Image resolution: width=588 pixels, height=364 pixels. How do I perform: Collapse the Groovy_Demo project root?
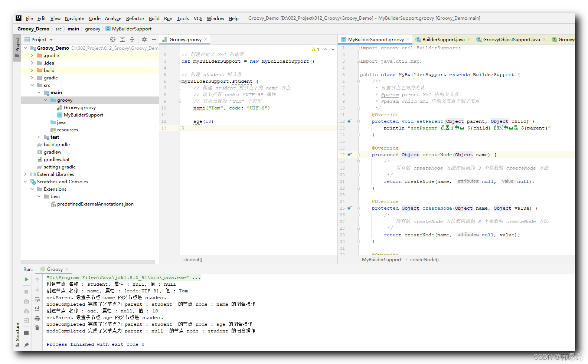[x=25, y=48]
